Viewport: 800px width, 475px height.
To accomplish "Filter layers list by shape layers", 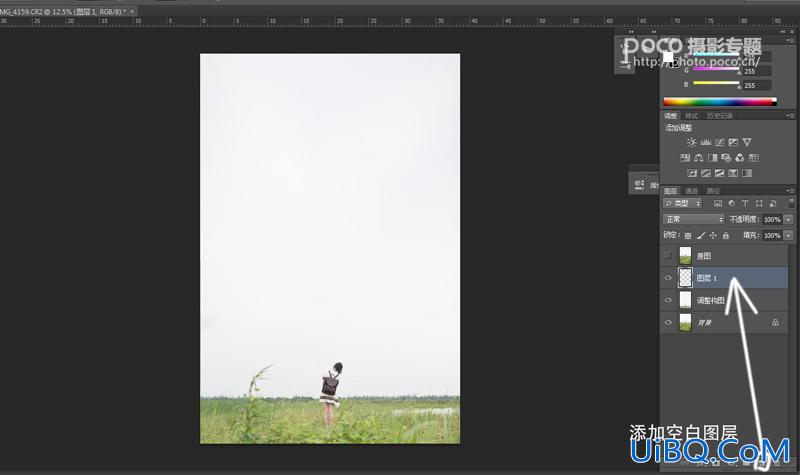I will (759, 204).
